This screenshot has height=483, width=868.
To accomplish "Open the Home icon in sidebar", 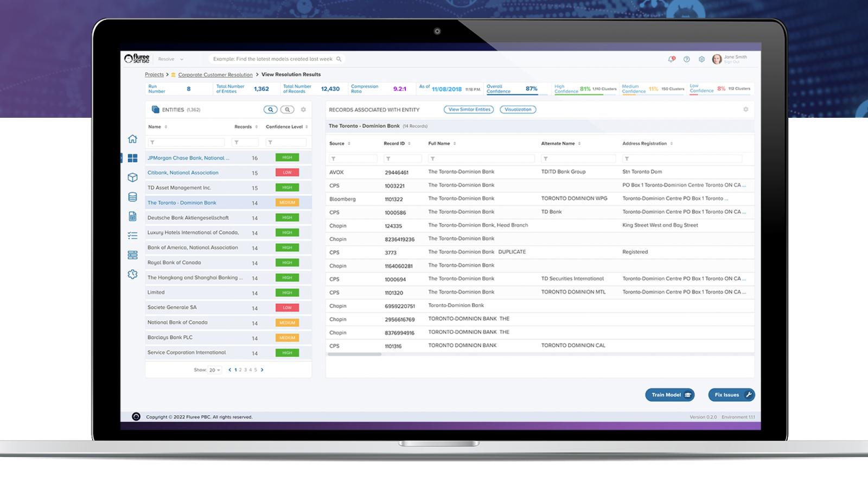I will click(x=132, y=139).
